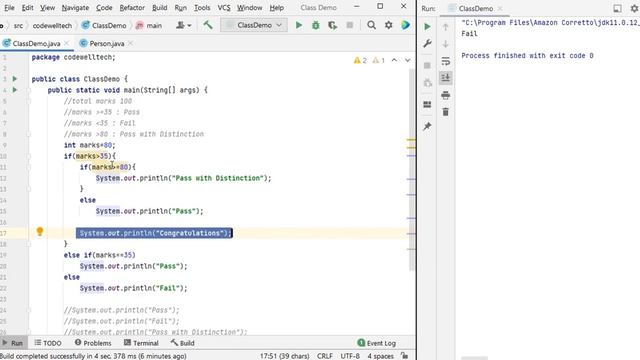Close the Person.java tab

pyautogui.click(x=130, y=43)
